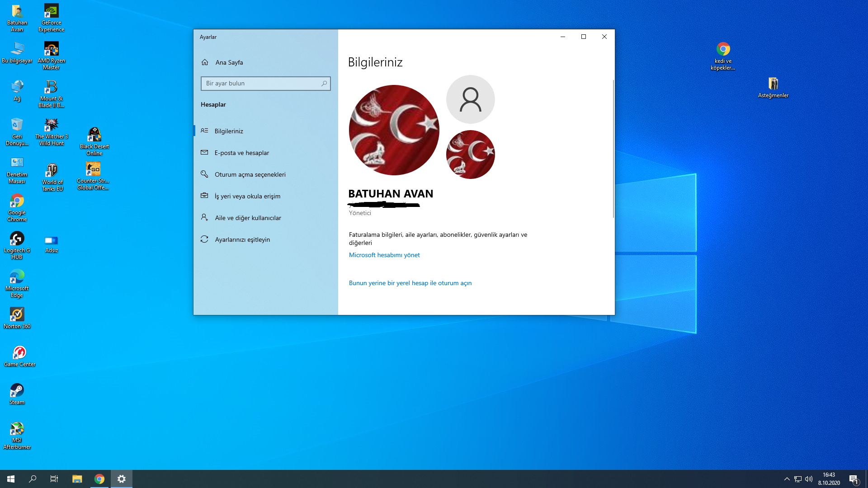Open Counter-Strike Global Offensive icon
Screen dimensions: 868x488
click(93, 169)
